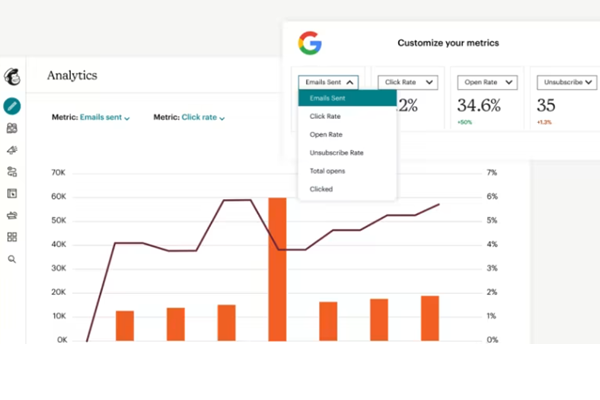
Task: Open the Integrations grid icon in sidebar
Action: tap(12, 237)
